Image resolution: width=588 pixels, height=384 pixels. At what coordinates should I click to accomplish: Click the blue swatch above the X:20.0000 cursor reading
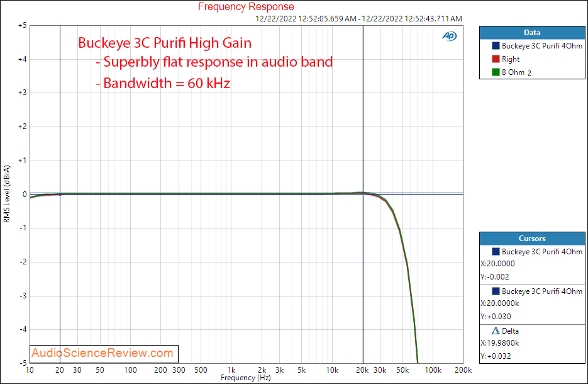coord(496,252)
